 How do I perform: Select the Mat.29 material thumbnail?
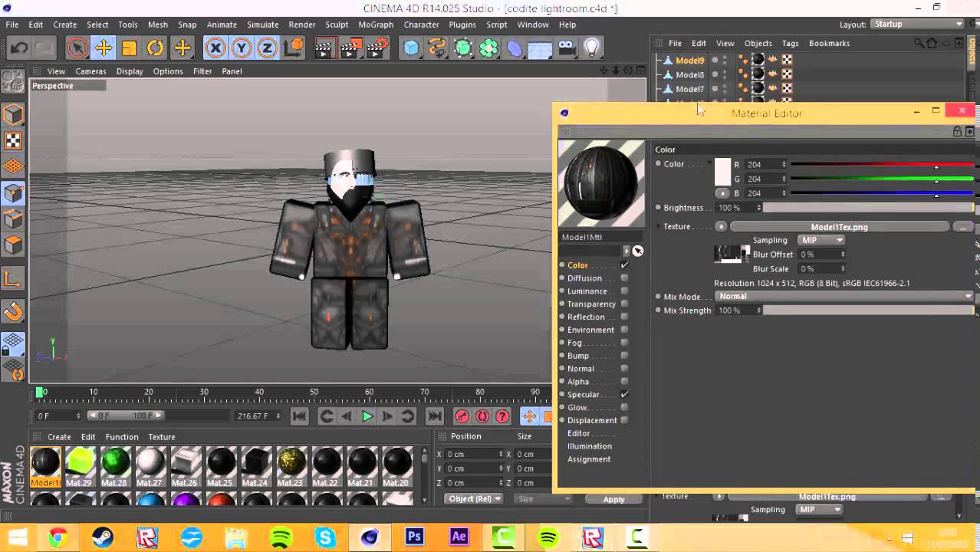point(80,462)
